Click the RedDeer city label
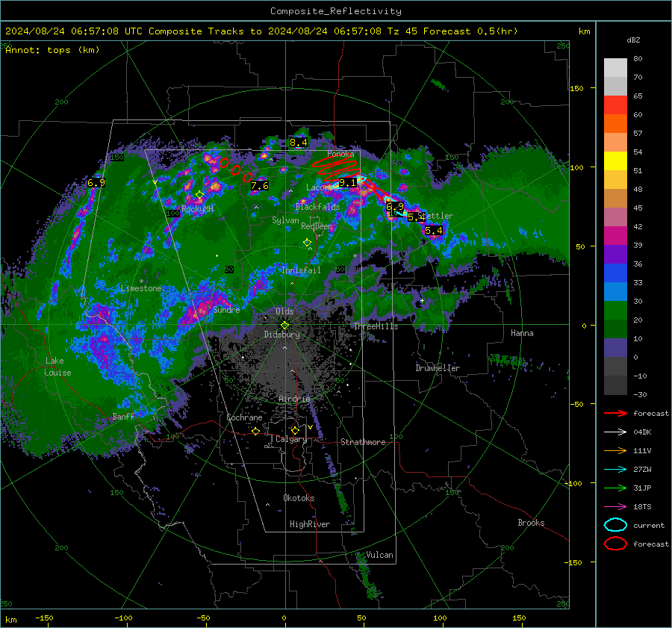672x628 pixels. point(317,226)
